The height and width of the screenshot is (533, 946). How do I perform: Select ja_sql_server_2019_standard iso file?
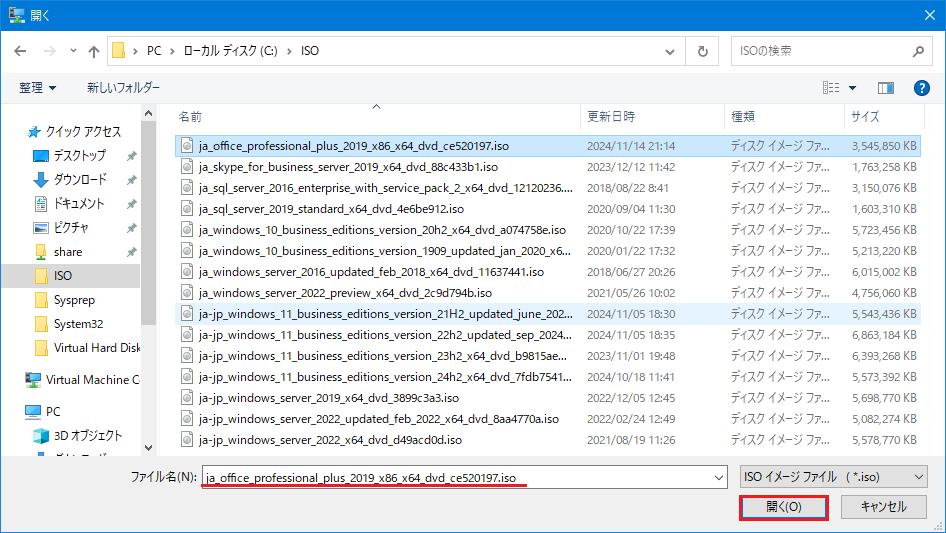pos(548,209)
